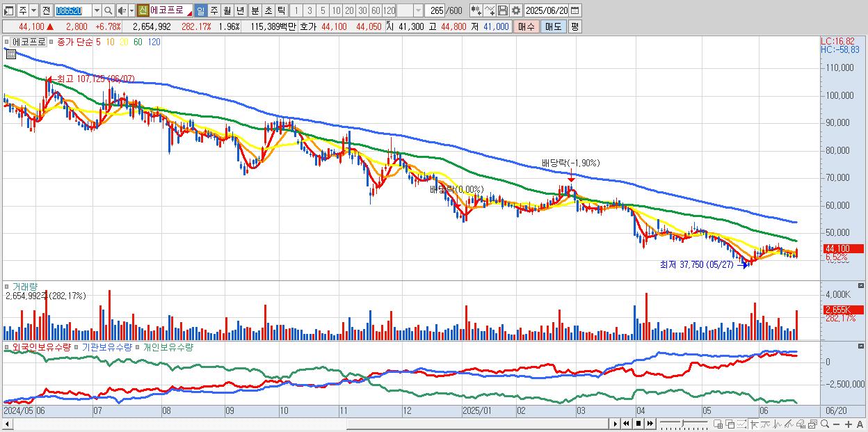Image resolution: width=868 pixels, height=432 pixels.
Task: Click the zigzag wave tool icon
Action: tap(778, 424)
